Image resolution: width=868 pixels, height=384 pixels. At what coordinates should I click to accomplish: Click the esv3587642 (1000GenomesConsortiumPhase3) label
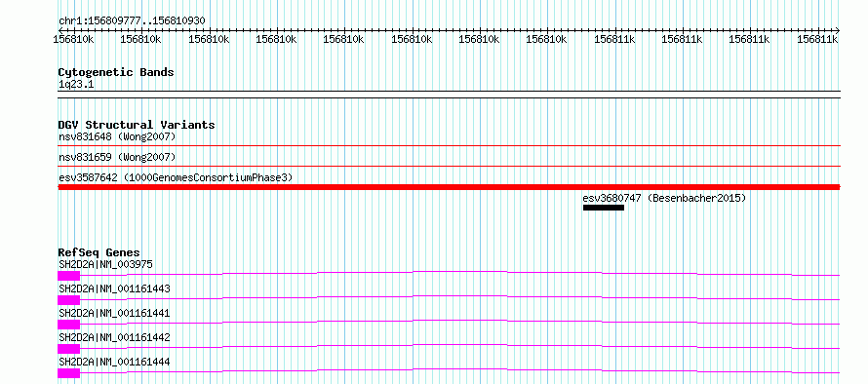pyautogui.click(x=176, y=177)
